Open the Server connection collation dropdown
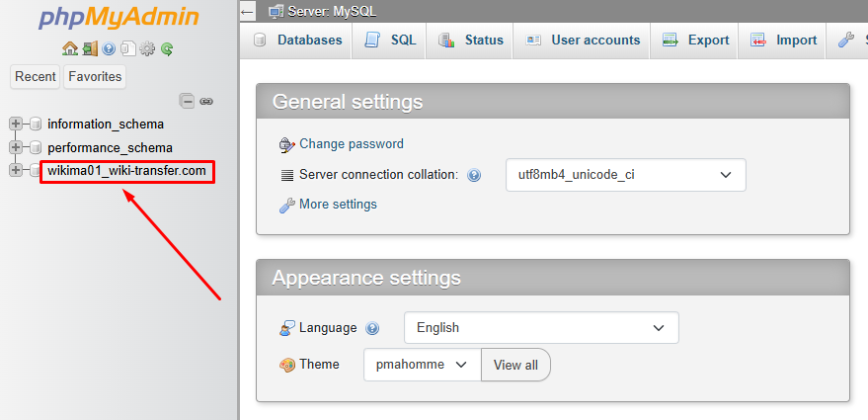The image size is (868, 420). point(626,175)
